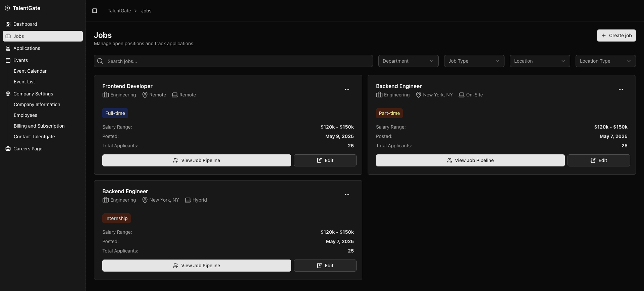Click the TalentGate logo icon
Image resolution: width=644 pixels, height=291 pixels.
click(7, 8)
